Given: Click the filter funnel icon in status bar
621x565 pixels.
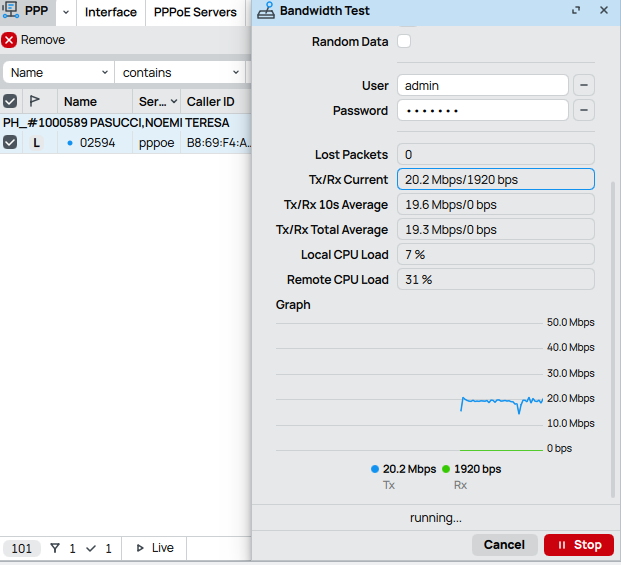Looking at the screenshot, I should coord(55,548).
